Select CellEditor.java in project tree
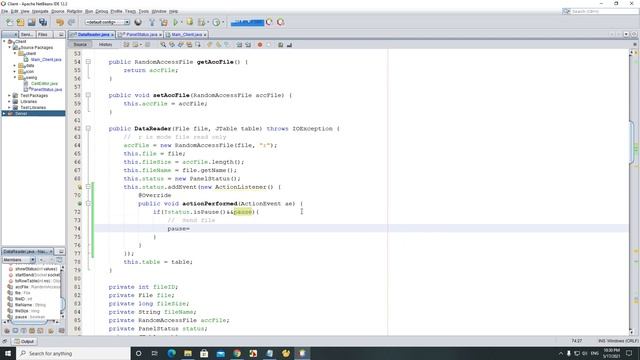The image size is (640, 360). pyautogui.click(x=44, y=83)
